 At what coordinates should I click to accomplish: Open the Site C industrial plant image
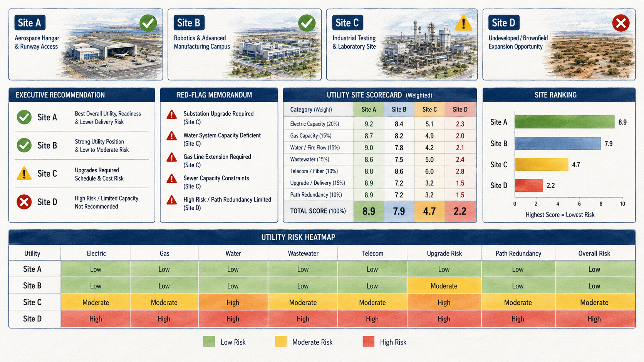pyautogui.click(x=428, y=48)
